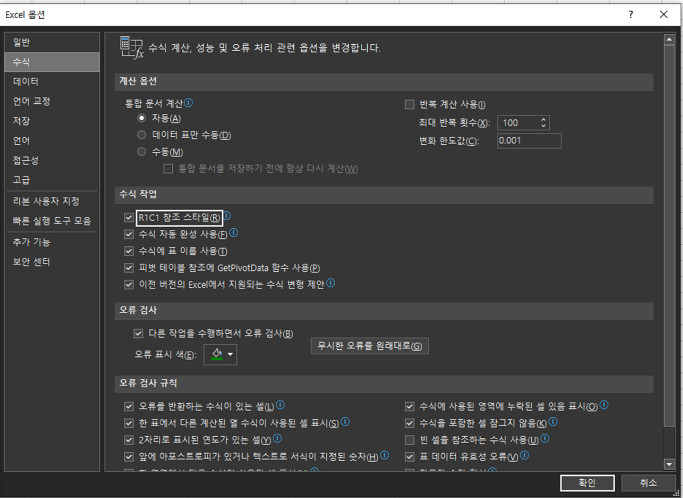683x498 pixels.
Task: Enable 반복 계산 사용 checkbox
Action: click(409, 105)
